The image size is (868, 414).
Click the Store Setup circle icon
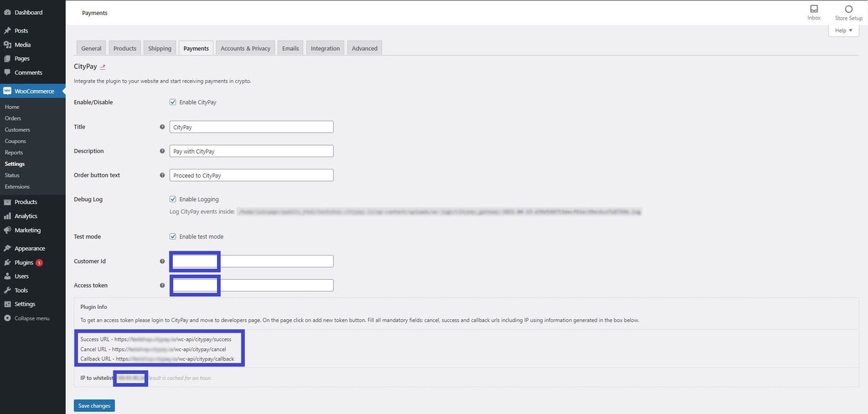(x=848, y=9)
